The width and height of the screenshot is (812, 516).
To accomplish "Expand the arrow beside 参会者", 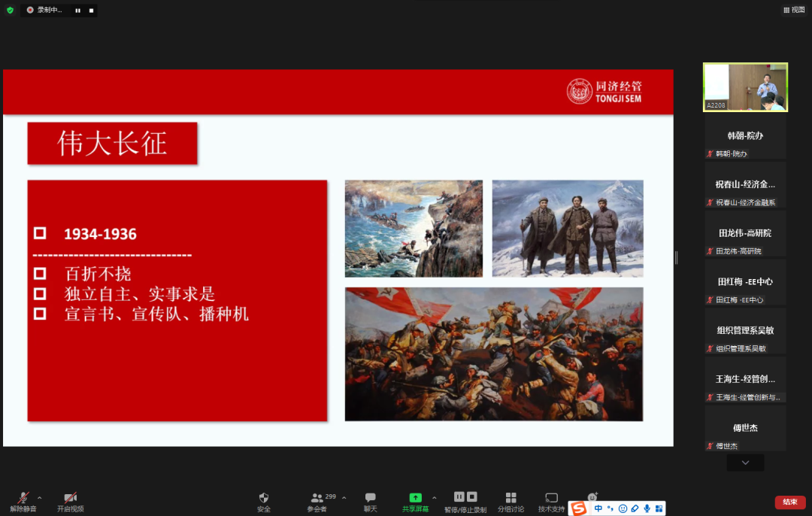I will click(x=344, y=498).
